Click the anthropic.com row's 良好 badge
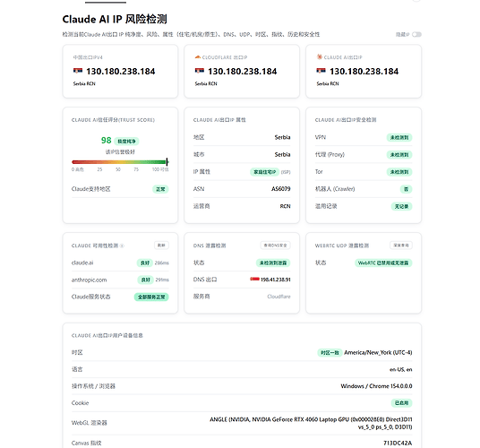 (x=145, y=280)
